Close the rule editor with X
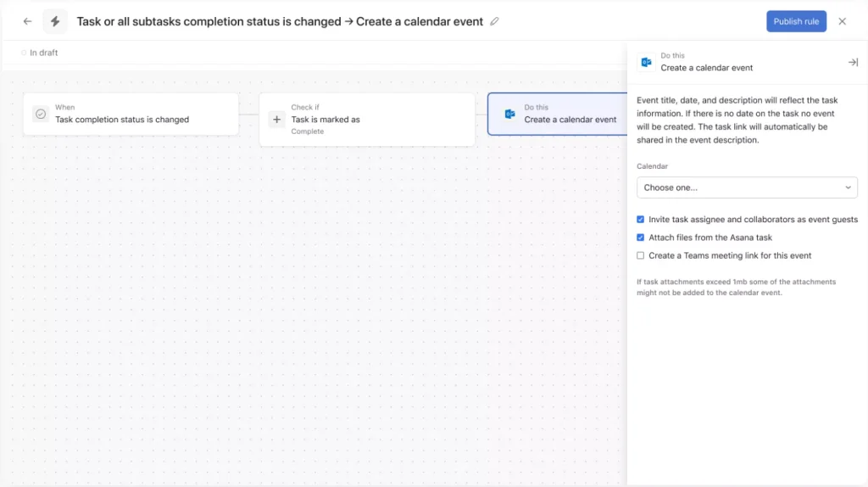Screen dimensions: 868x487 coord(842,21)
